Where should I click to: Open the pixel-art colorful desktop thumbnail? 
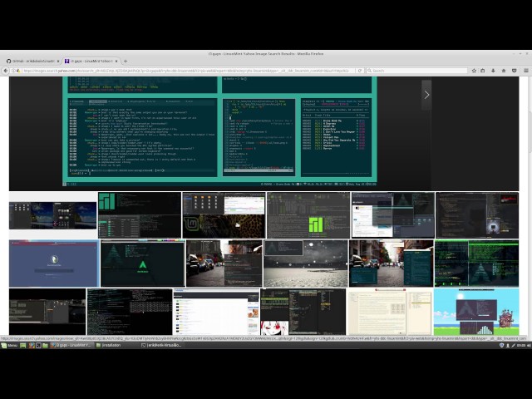point(475,312)
